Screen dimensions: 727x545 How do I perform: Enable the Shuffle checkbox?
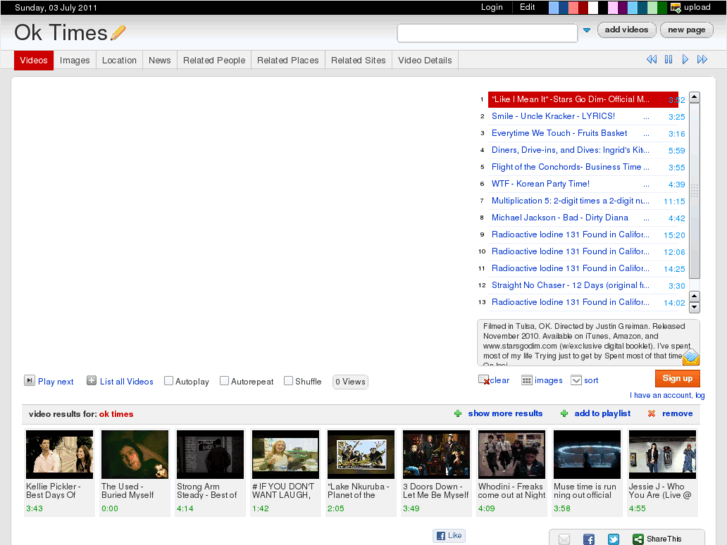(x=288, y=381)
